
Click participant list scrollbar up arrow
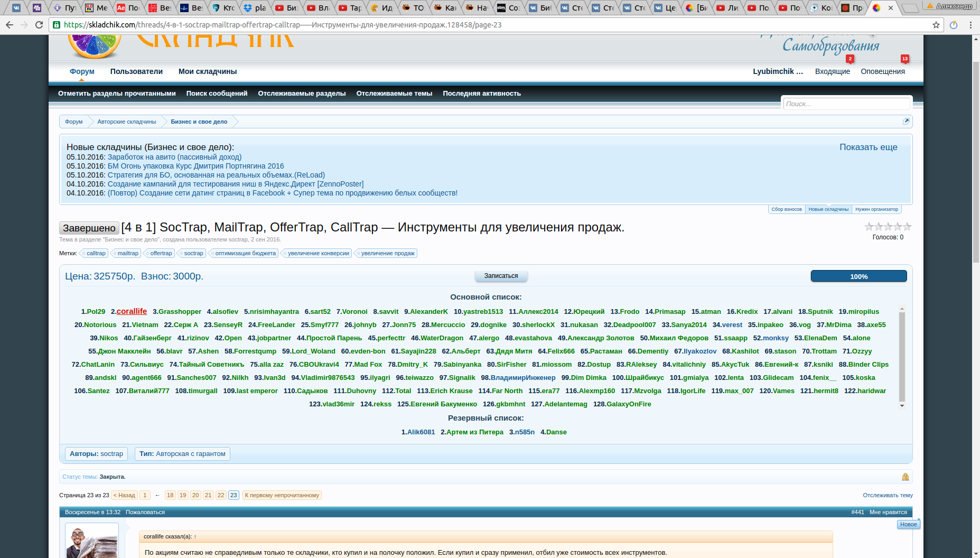pyautogui.click(x=902, y=309)
